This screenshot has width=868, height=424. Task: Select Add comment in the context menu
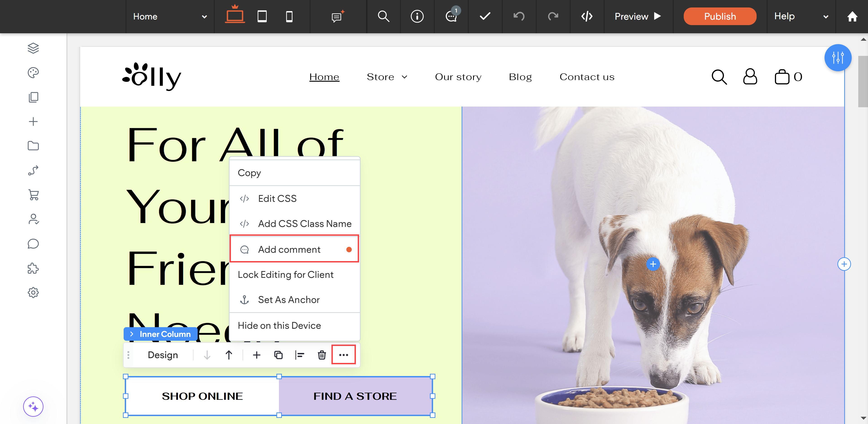[289, 249]
